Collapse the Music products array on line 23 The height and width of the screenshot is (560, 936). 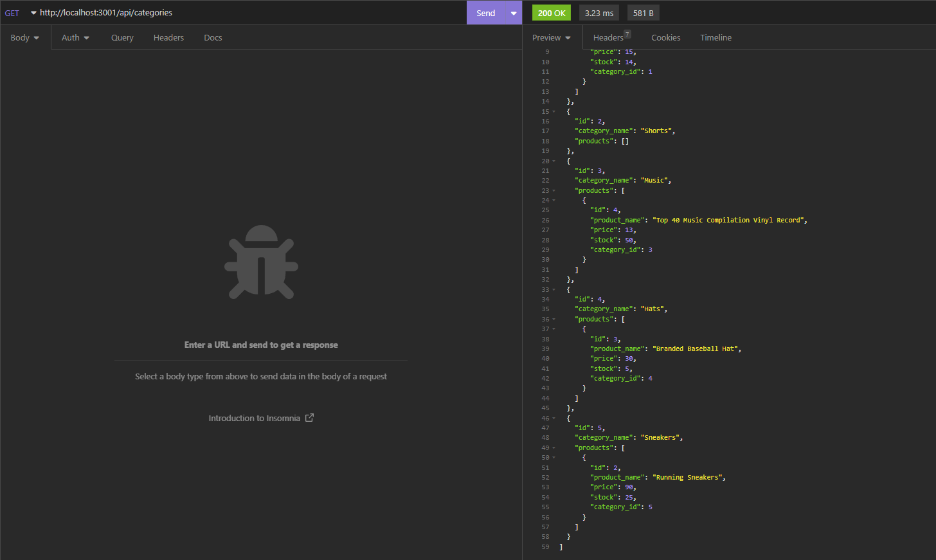[x=554, y=190]
